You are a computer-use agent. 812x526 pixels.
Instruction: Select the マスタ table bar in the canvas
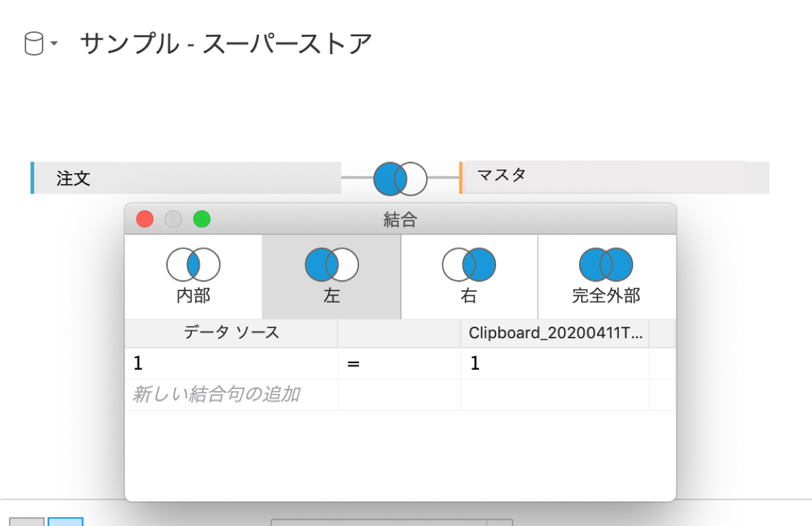click(x=610, y=177)
